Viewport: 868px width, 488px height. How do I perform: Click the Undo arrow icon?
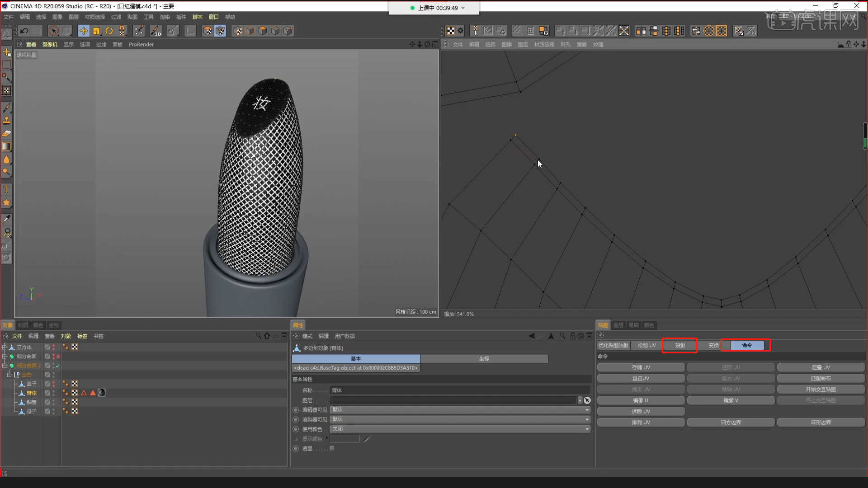click(x=24, y=31)
